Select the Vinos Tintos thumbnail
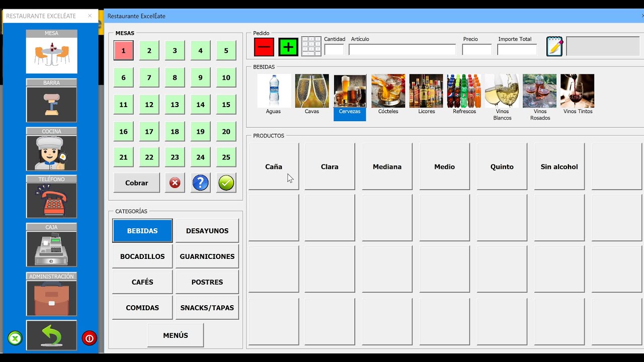 [x=578, y=91]
